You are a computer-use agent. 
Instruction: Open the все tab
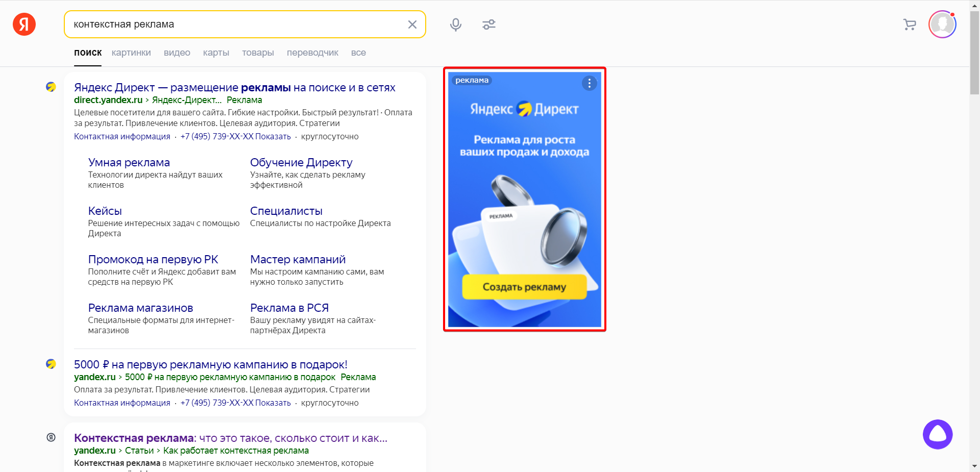coord(358,53)
